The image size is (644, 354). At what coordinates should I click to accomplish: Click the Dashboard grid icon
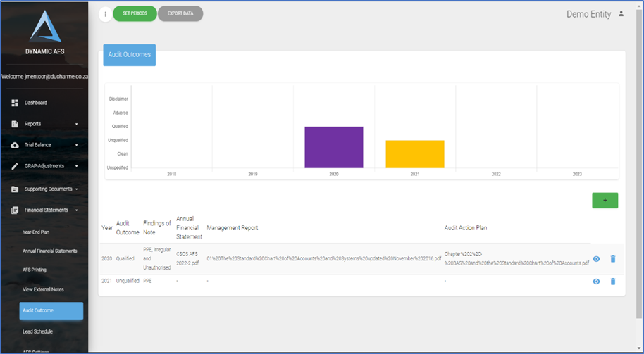15,103
